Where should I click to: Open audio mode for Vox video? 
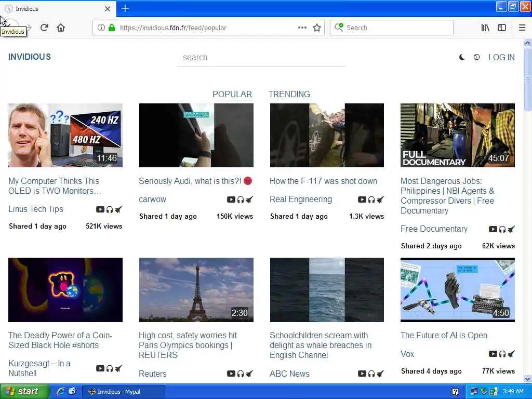pyautogui.click(x=502, y=354)
